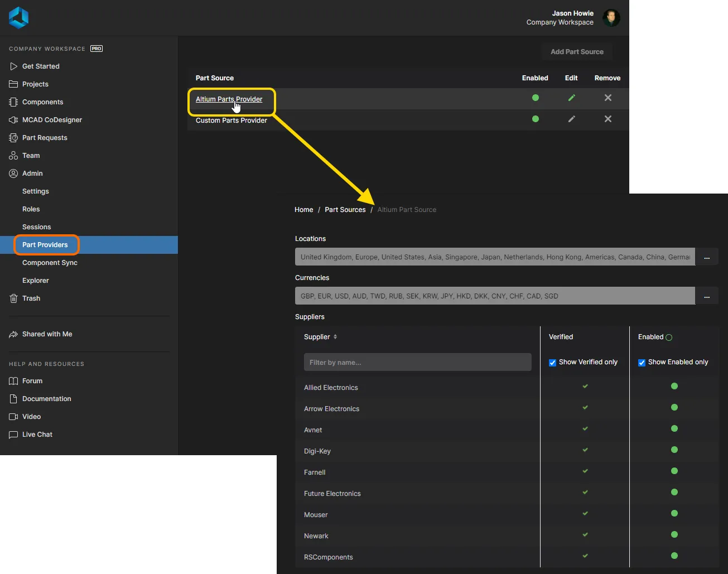The image size is (728, 574).
Task: Go to Part Sources breadcrumb link
Action: 345,210
